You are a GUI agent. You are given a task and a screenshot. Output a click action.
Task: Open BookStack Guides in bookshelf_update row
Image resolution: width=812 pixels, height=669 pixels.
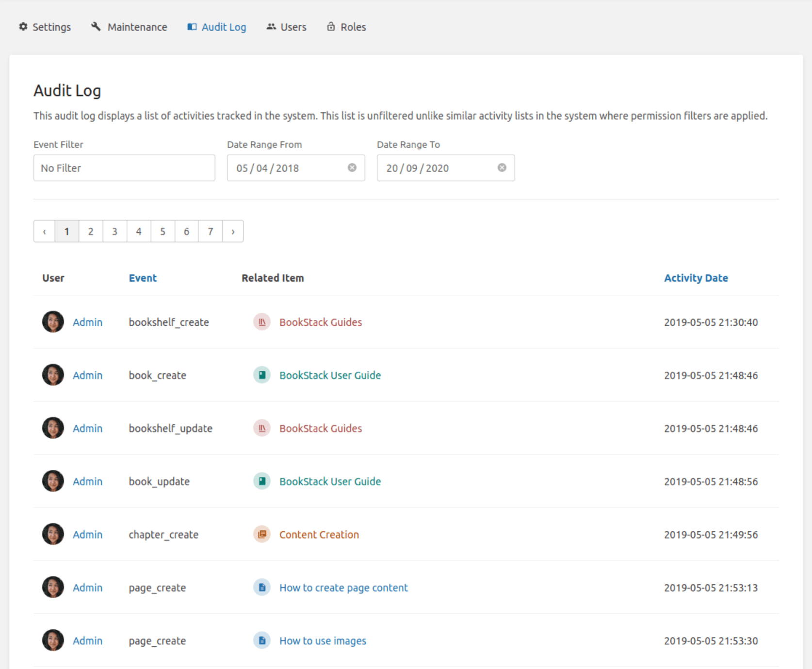coord(321,429)
